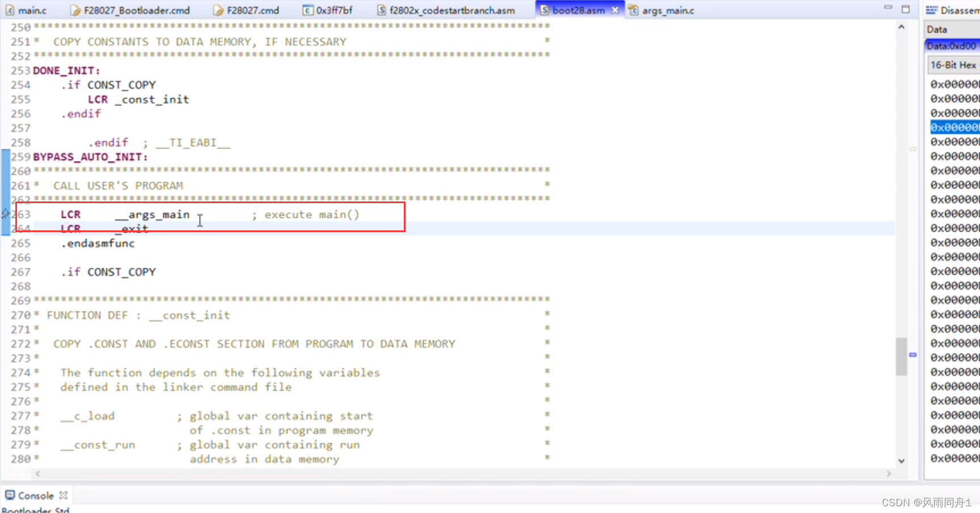Viewport: 980px width, 513px height.
Task: Click the editor scroll up arrow
Action: pos(901,27)
